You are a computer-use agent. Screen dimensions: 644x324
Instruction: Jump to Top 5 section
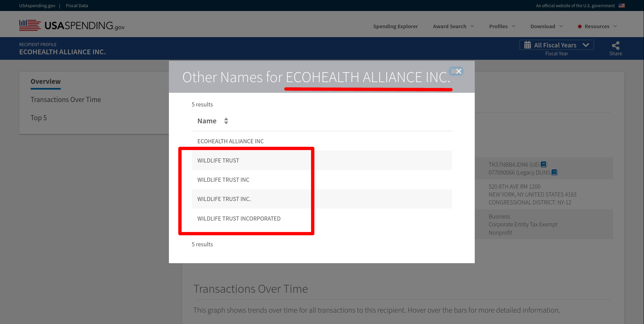(39, 118)
